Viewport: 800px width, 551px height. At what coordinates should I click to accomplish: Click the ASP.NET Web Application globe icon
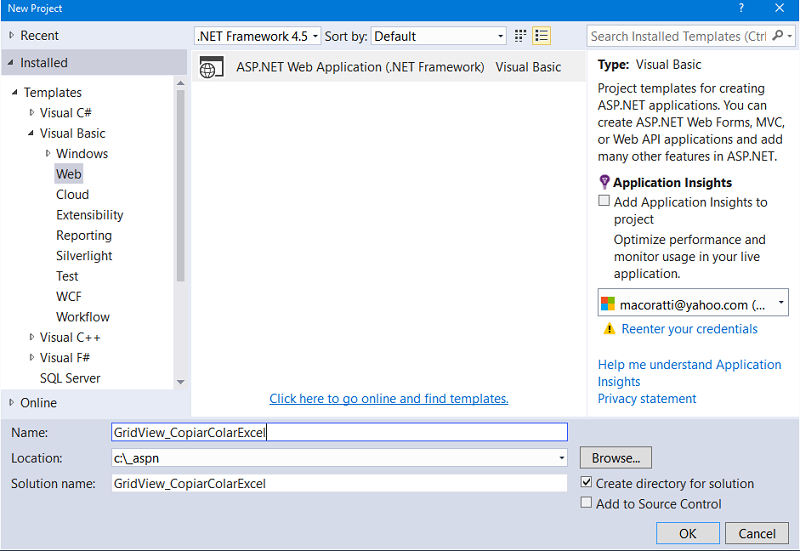(211, 67)
